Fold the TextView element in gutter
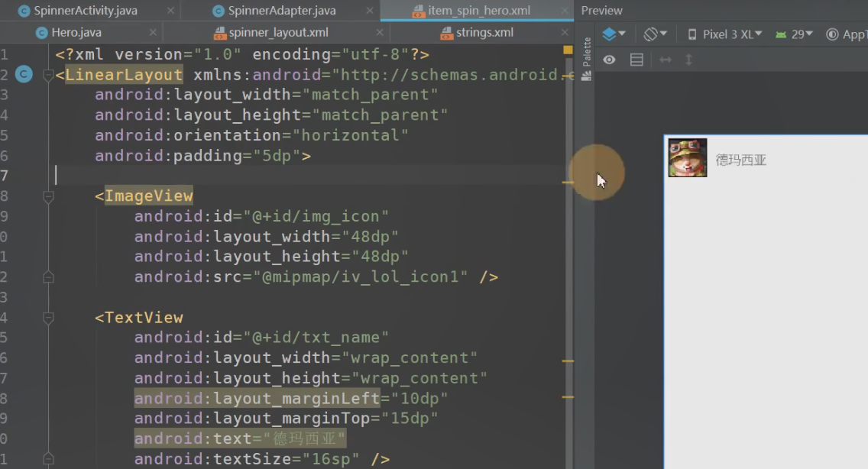This screenshot has height=469, width=868. coord(49,318)
